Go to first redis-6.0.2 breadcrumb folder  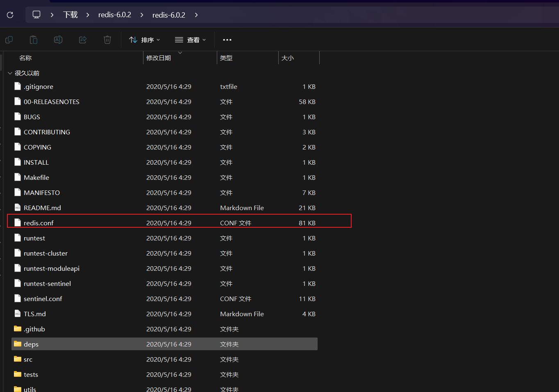click(115, 15)
